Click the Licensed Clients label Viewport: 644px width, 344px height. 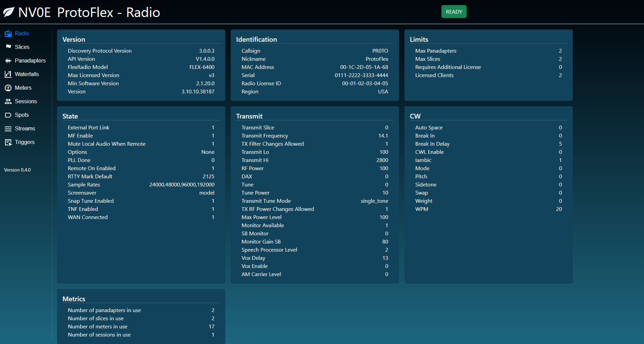point(434,75)
